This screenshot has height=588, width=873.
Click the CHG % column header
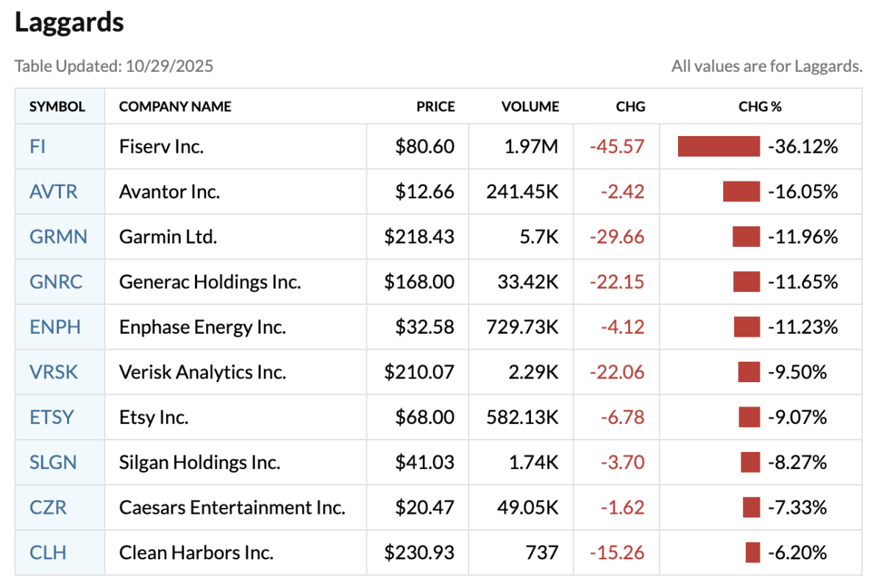tap(760, 107)
